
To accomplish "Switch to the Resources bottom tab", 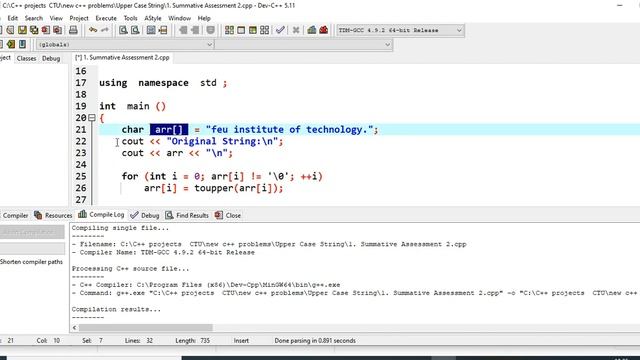I will (53, 215).
